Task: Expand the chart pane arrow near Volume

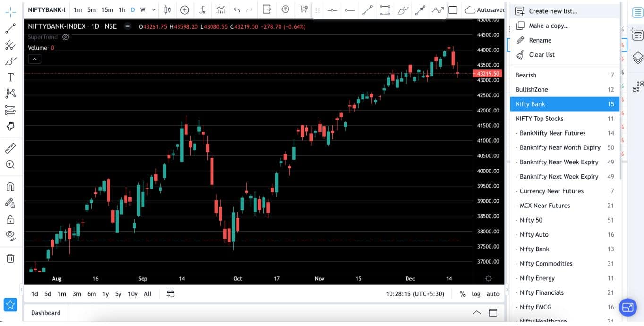Action: (x=34, y=59)
